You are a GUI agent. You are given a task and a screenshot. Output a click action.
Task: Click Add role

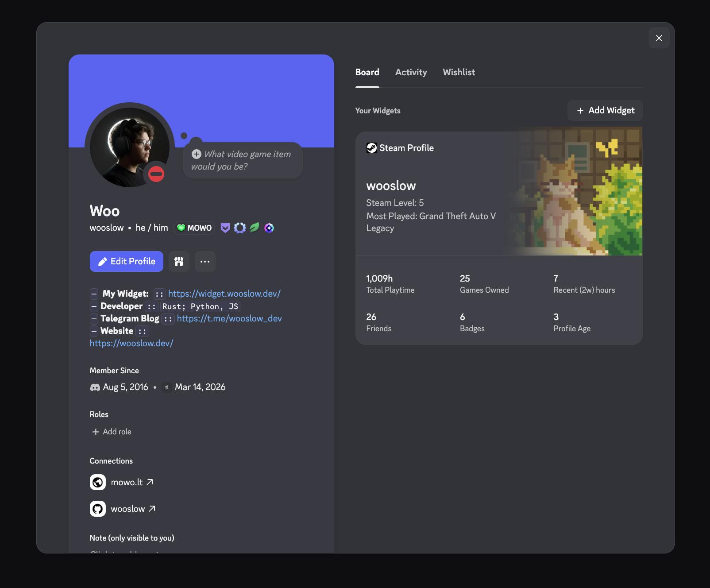click(x=112, y=432)
